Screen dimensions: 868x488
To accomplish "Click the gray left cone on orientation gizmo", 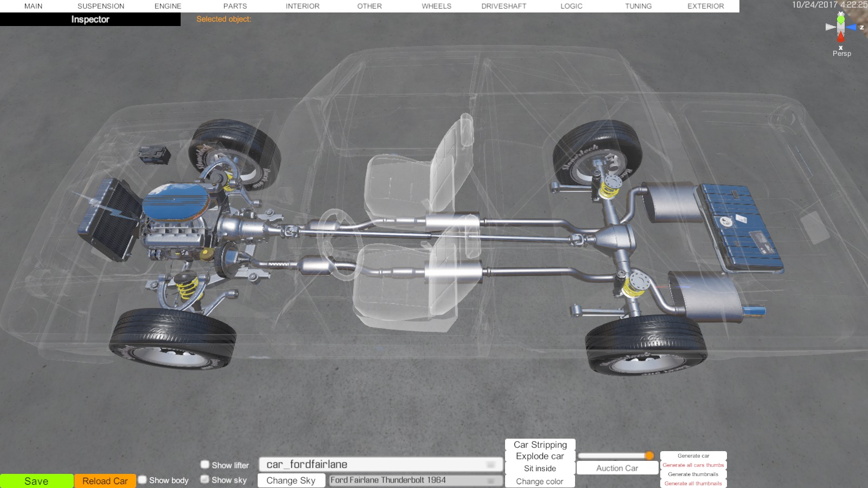I will coord(830,27).
